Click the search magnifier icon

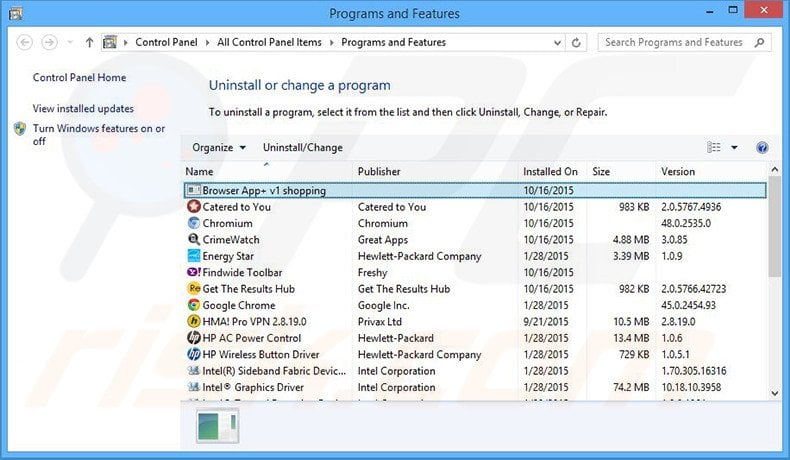[x=759, y=42]
